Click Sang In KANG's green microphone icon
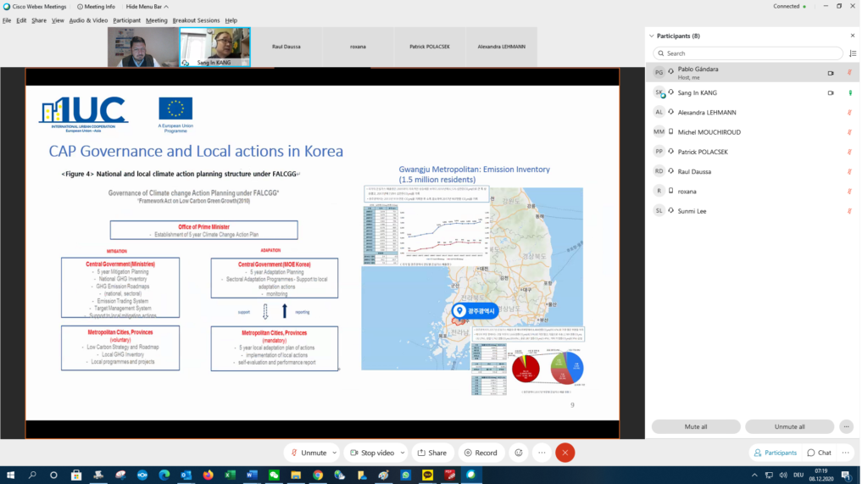The image size is (868, 484). click(x=850, y=92)
